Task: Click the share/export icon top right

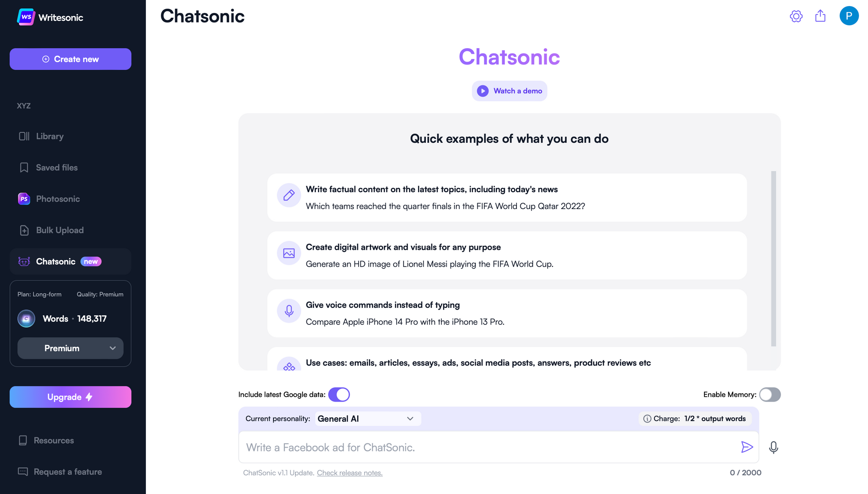Action: pos(821,16)
